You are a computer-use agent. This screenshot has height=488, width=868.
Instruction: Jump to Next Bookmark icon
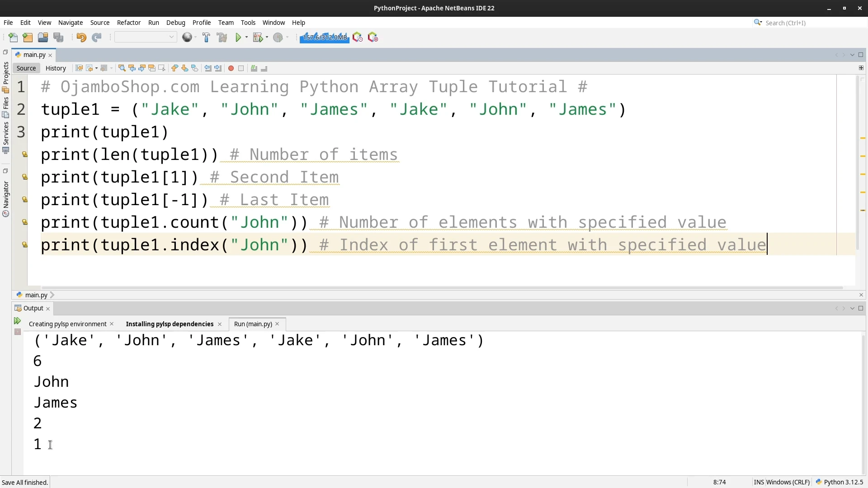(x=184, y=68)
